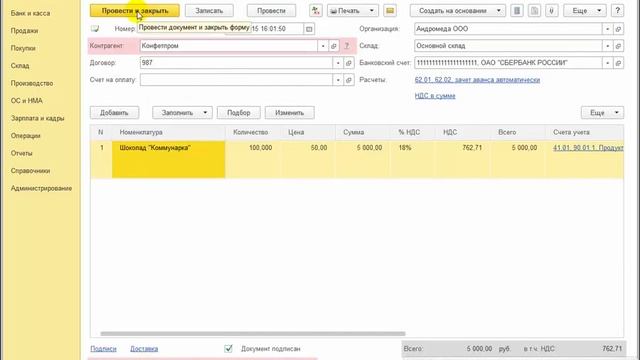Click the yellow email envelope icon
The width and height of the screenshot is (640, 360).
point(390,11)
